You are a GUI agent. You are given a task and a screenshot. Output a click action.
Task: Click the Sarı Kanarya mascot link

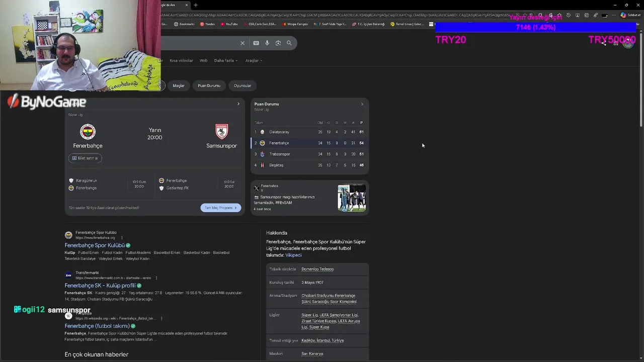click(x=312, y=354)
